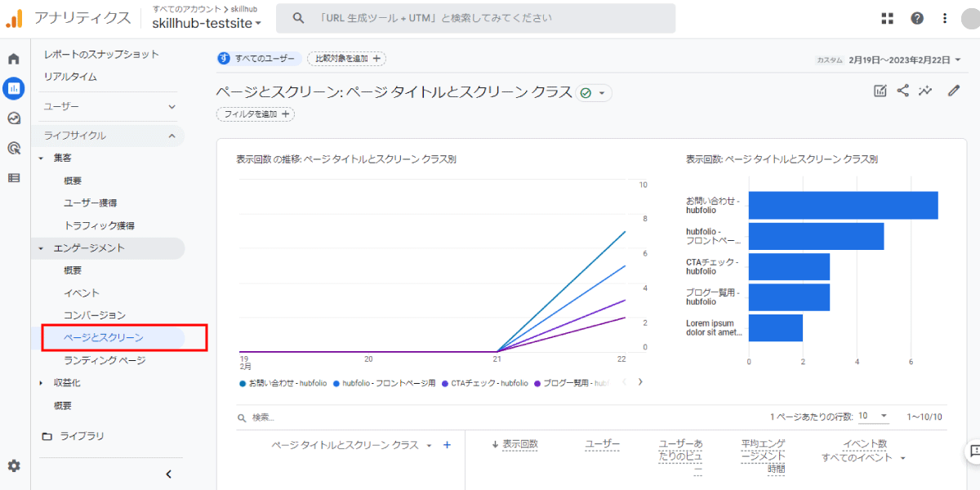The width and height of the screenshot is (980, 490).
Task: Expand the 収益化 group
Action: coord(42,383)
